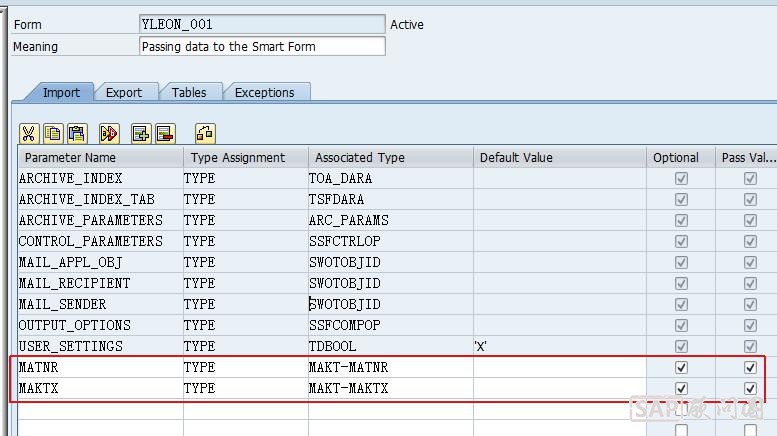Toggle Optional checkbox for MAIL_RECIPIENT

click(x=681, y=283)
